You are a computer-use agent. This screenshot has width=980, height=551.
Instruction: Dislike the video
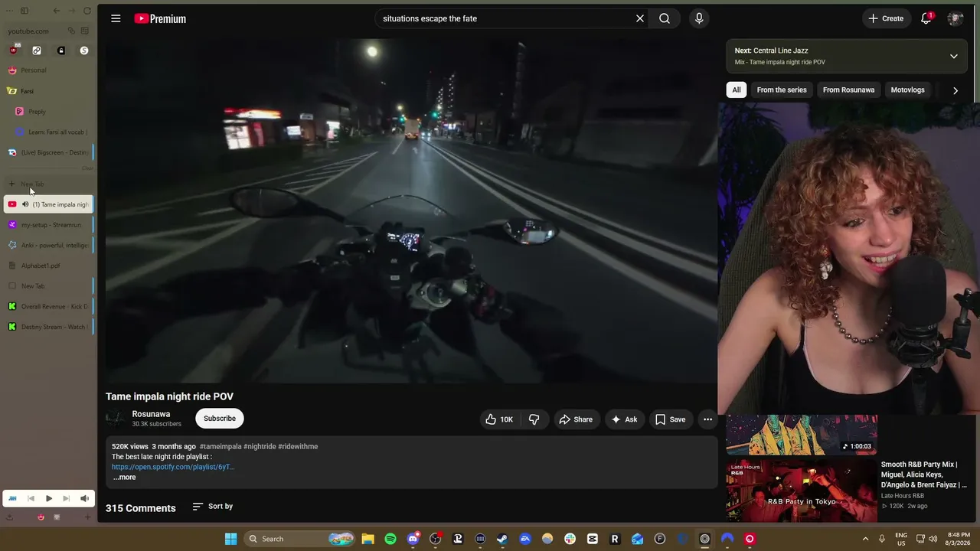(x=534, y=419)
